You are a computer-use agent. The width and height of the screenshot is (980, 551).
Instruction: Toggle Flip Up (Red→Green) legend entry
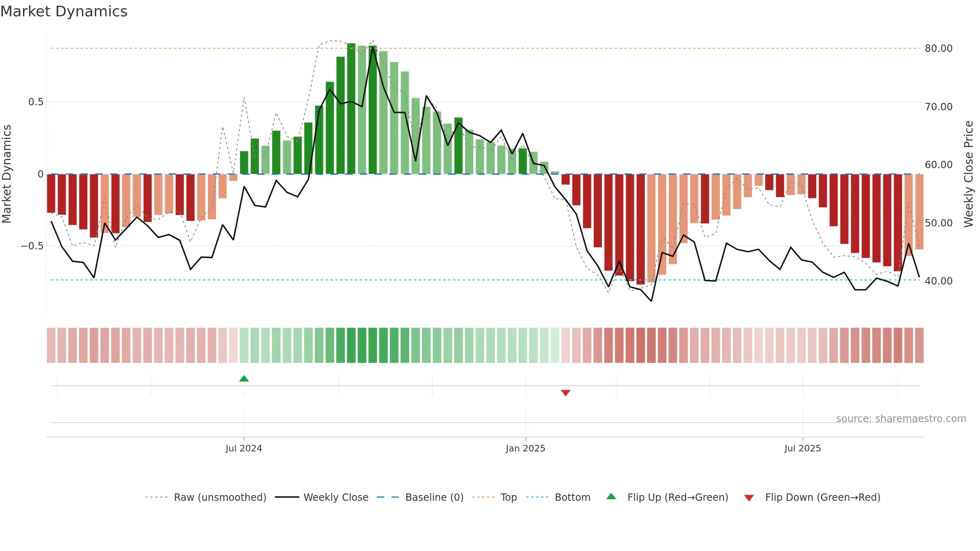click(667, 497)
